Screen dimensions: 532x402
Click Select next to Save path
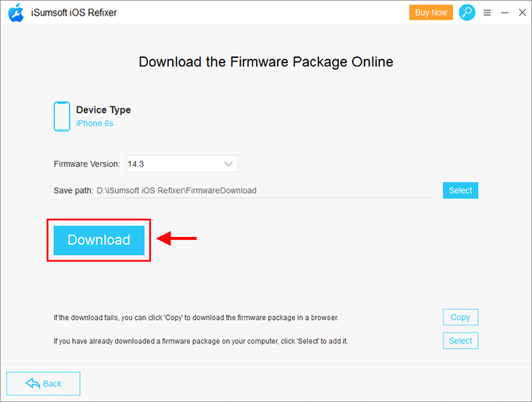pos(460,190)
